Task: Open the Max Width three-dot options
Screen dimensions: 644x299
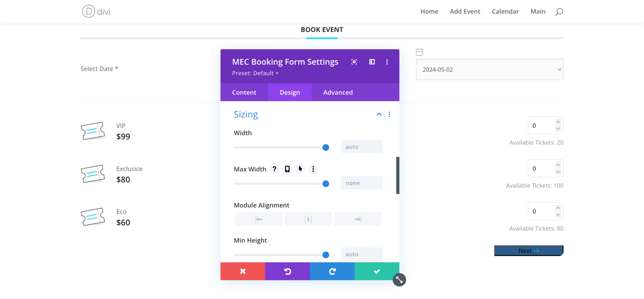Action: click(313, 169)
